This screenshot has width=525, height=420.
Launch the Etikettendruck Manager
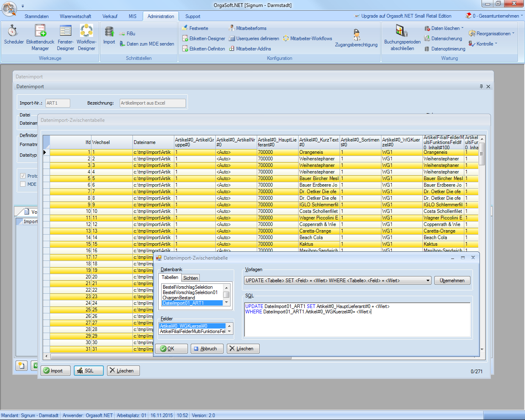tap(40, 35)
